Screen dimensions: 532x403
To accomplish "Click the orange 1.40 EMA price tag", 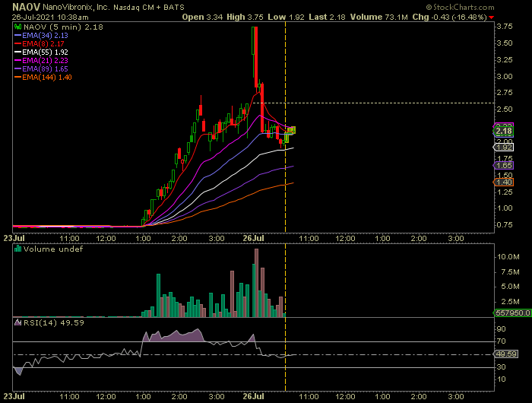I will point(503,182).
